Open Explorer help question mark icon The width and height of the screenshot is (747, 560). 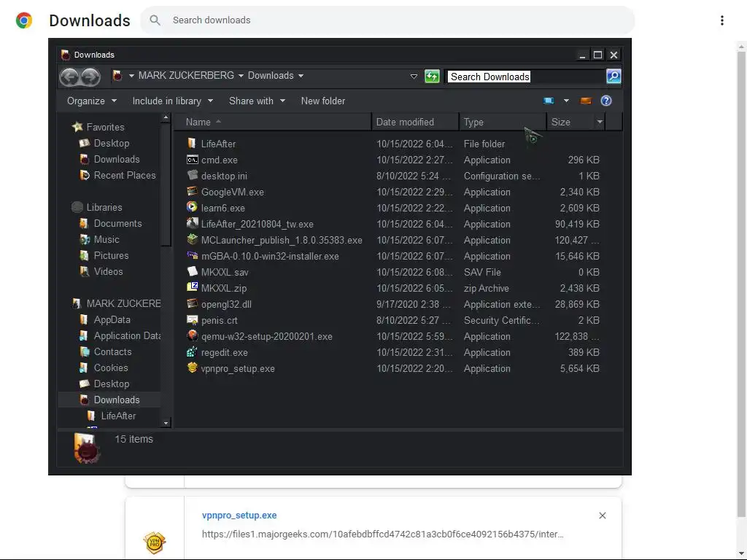point(606,101)
